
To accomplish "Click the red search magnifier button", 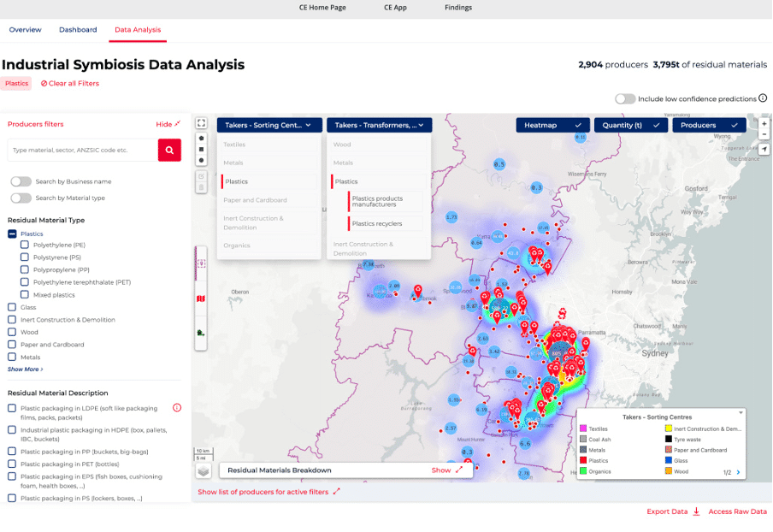I will (169, 150).
